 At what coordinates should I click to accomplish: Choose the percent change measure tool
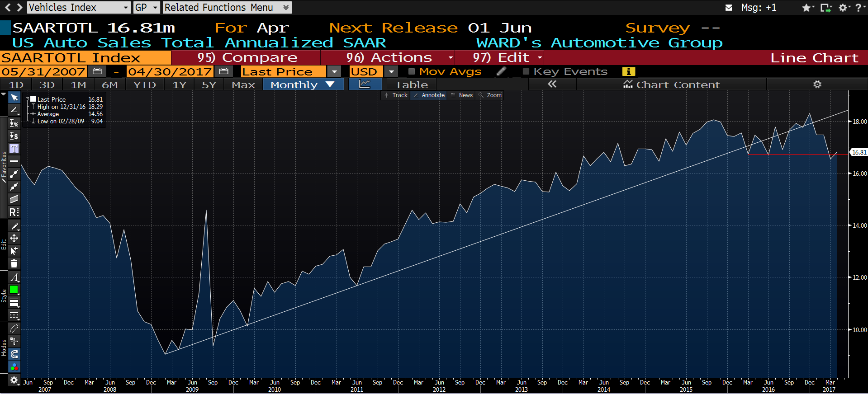point(14,123)
